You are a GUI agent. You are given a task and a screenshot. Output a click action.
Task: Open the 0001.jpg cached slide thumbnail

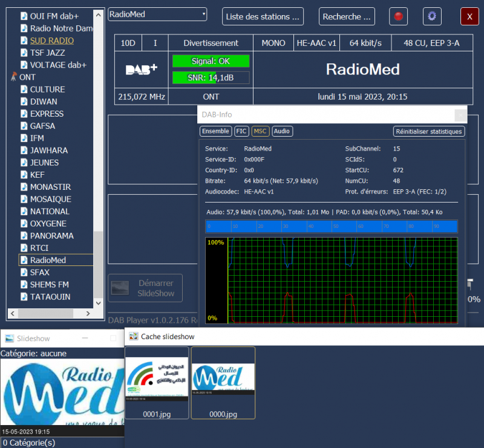(x=157, y=383)
